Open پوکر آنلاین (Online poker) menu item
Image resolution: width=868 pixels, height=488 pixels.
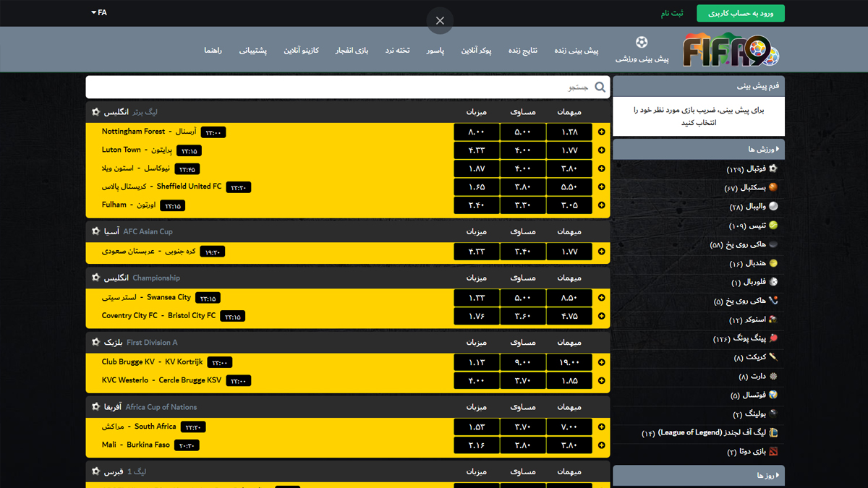click(x=476, y=51)
